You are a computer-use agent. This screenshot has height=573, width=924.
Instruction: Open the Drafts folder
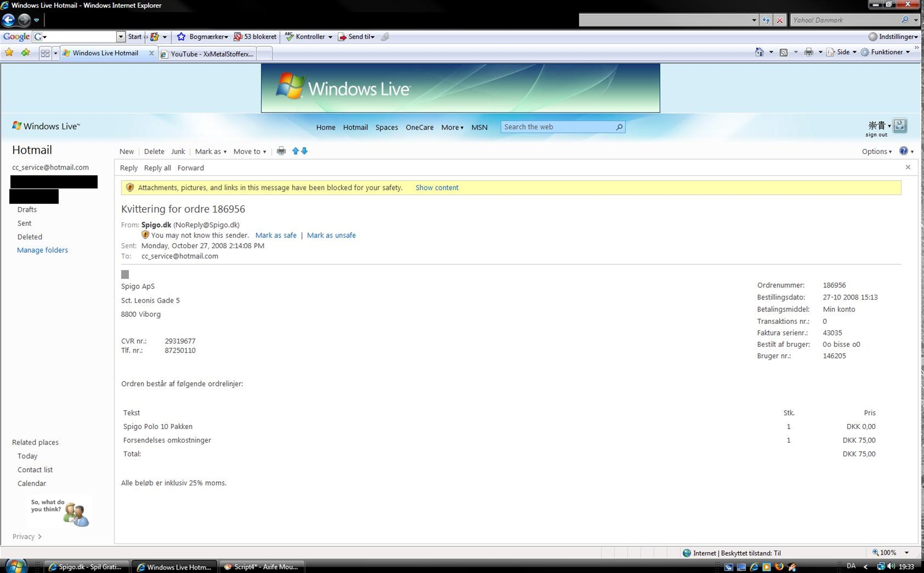coord(27,209)
